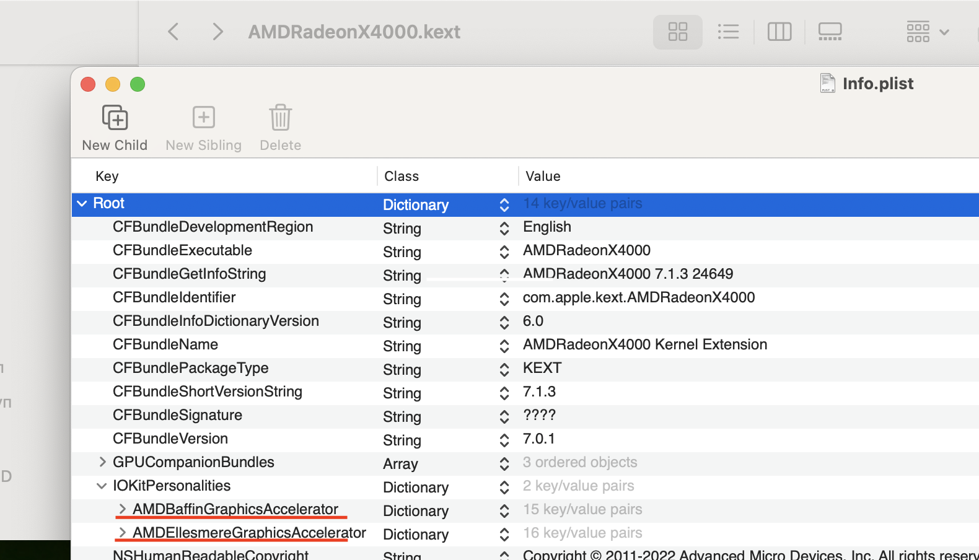Open class selector for Root row

pos(504,205)
